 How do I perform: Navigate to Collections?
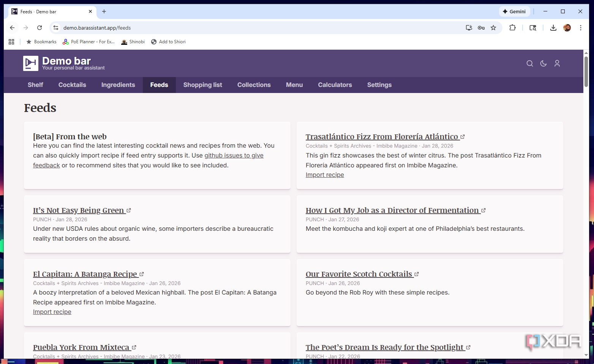click(254, 85)
